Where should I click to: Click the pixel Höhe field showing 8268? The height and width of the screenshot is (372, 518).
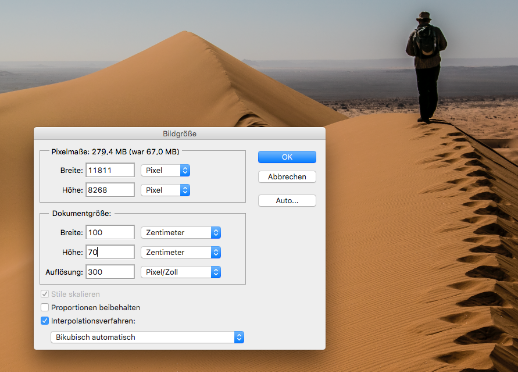110,190
